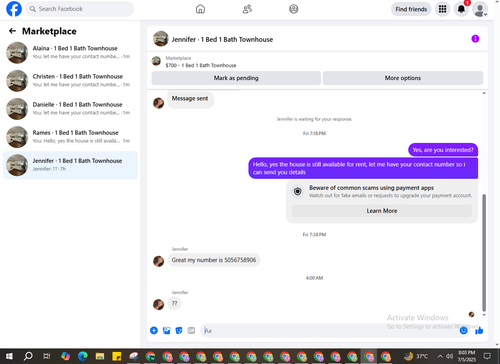The image size is (500, 364).
Task: Click the 'Hello, yes the house is still available' message
Action: (x=363, y=168)
